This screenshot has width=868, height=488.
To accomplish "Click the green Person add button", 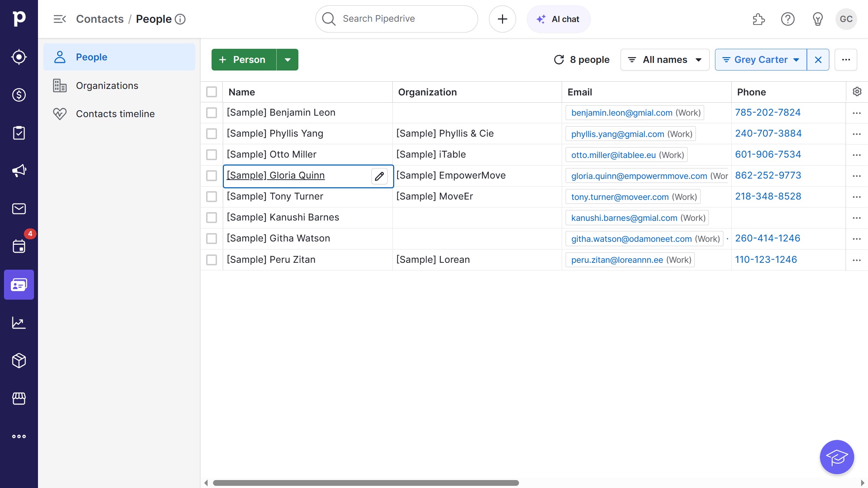I will pos(244,60).
